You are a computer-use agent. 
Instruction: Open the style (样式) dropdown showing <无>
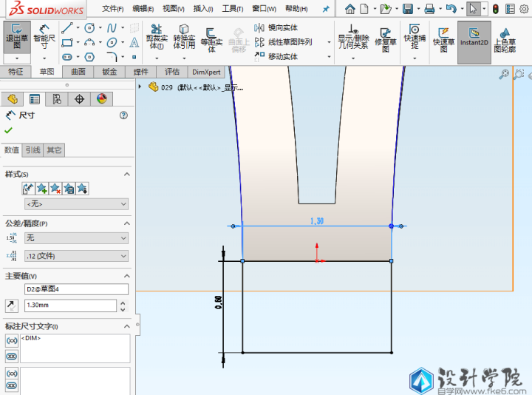(x=76, y=203)
